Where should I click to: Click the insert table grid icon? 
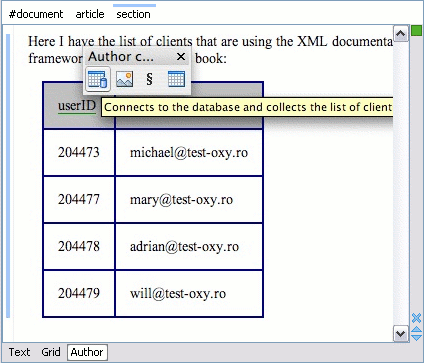point(176,79)
